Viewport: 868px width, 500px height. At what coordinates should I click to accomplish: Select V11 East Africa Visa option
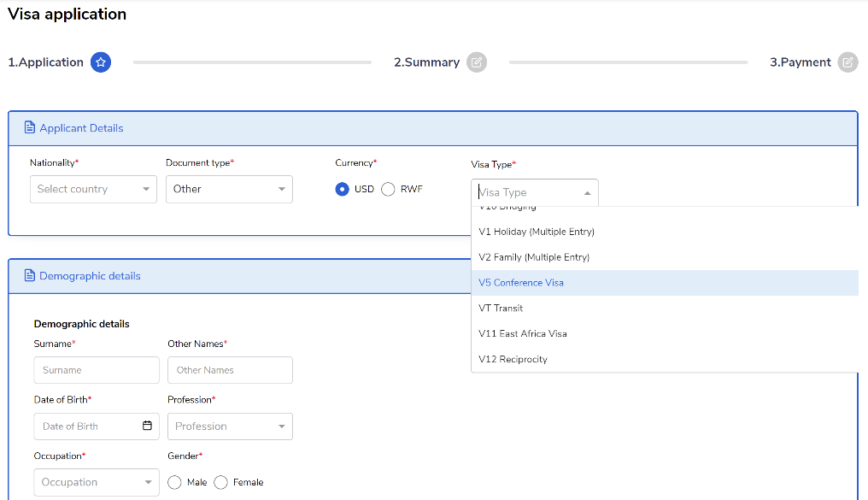click(x=523, y=333)
